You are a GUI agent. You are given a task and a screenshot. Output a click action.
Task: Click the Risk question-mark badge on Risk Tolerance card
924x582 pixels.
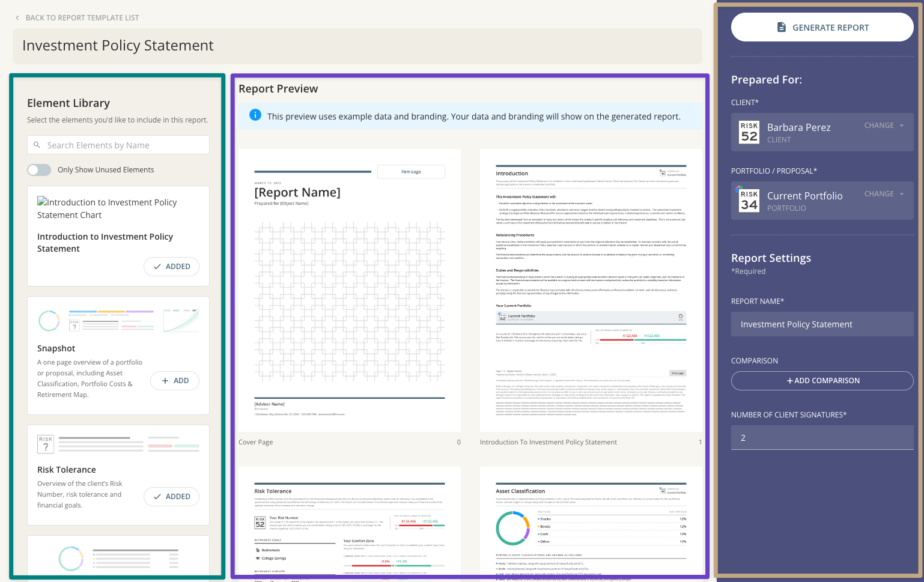(x=45, y=444)
